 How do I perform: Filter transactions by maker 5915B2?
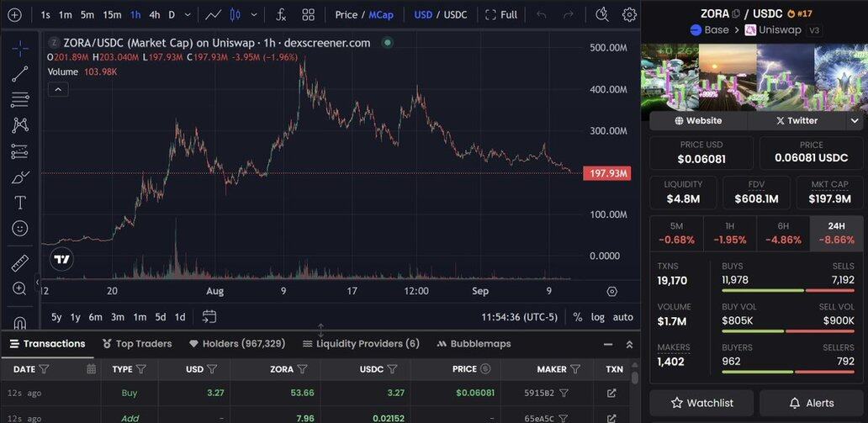coord(564,393)
